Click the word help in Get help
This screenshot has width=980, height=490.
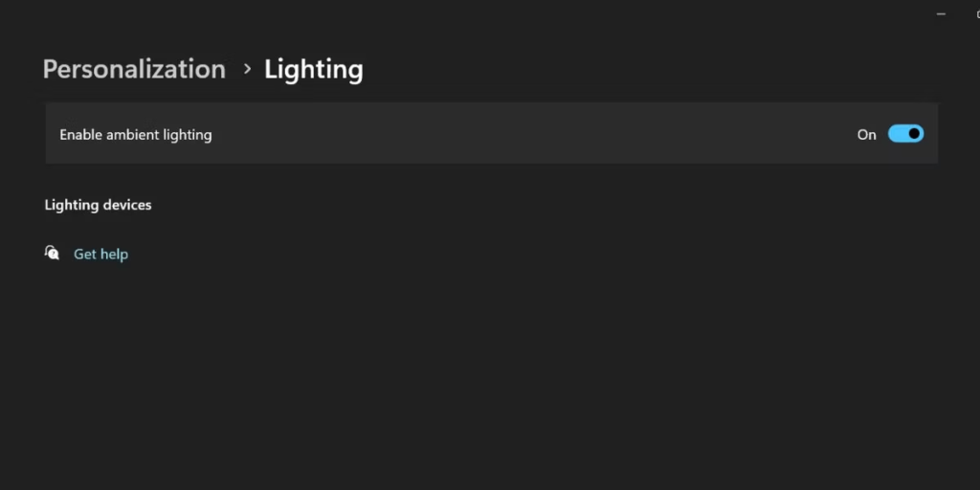click(x=114, y=254)
